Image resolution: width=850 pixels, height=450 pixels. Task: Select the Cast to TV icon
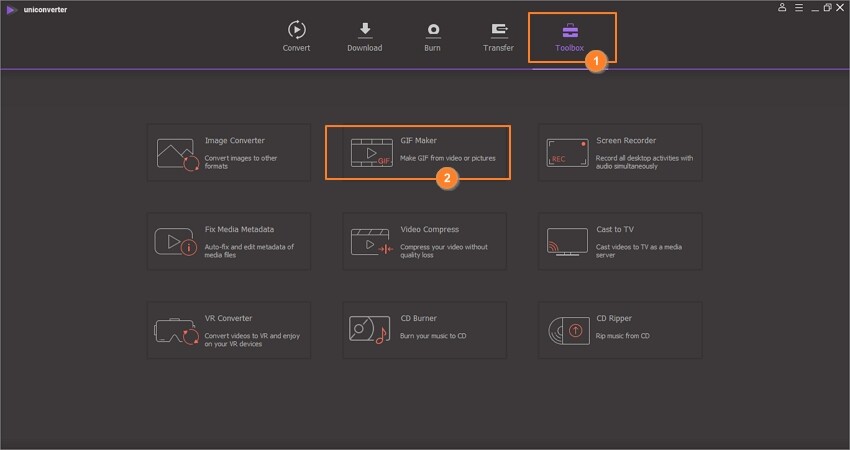click(x=566, y=241)
